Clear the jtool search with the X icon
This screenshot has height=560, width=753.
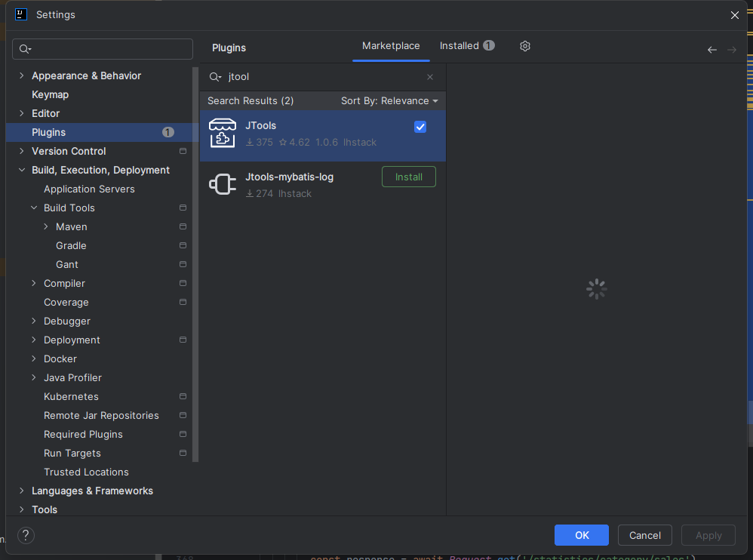[x=430, y=77]
